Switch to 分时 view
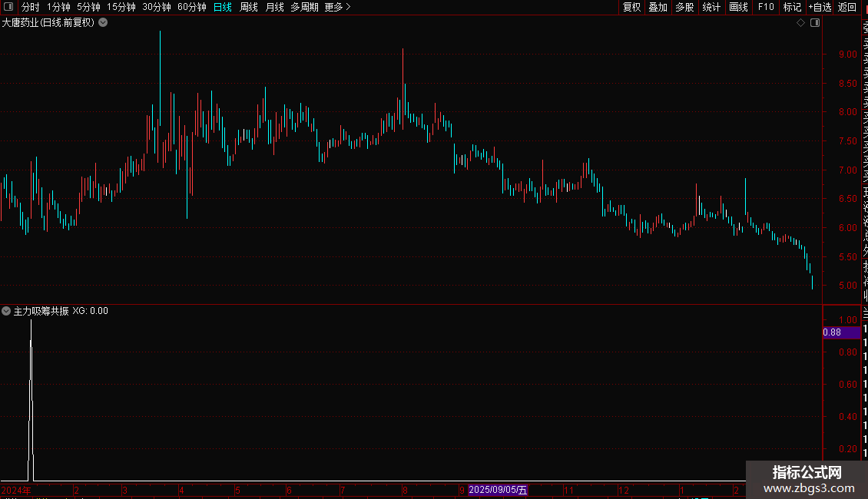868x499 pixels. (31, 7)
